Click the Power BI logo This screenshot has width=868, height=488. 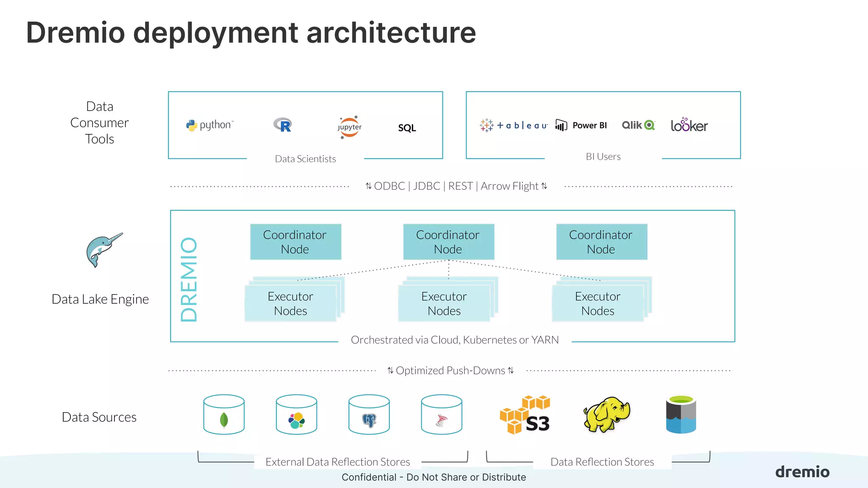[x=581, y=125]
